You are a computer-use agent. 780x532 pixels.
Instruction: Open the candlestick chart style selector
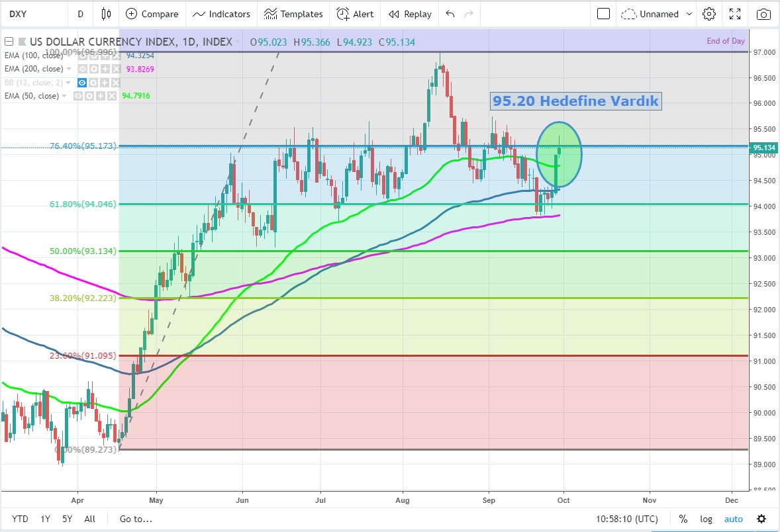click(x=106, y=14)
